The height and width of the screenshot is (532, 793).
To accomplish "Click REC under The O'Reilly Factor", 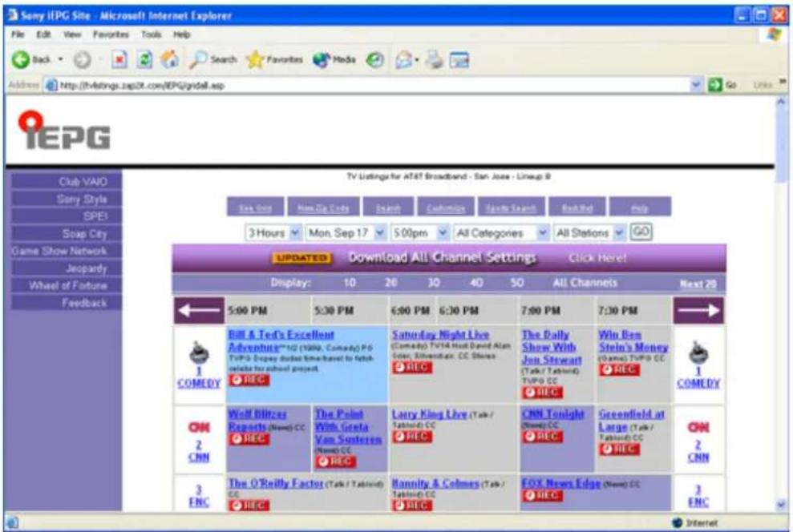I will (x=249, y=506).
